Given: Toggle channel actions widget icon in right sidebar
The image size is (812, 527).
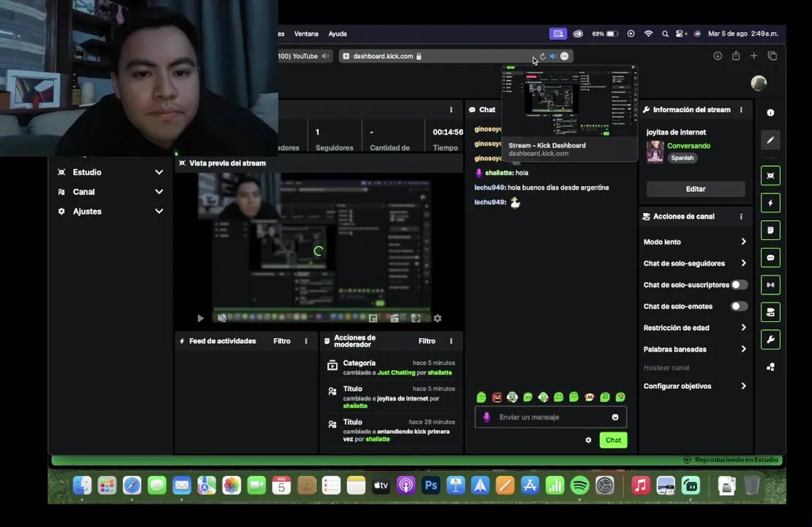Looking at the screenshot, I should point(770,312).
